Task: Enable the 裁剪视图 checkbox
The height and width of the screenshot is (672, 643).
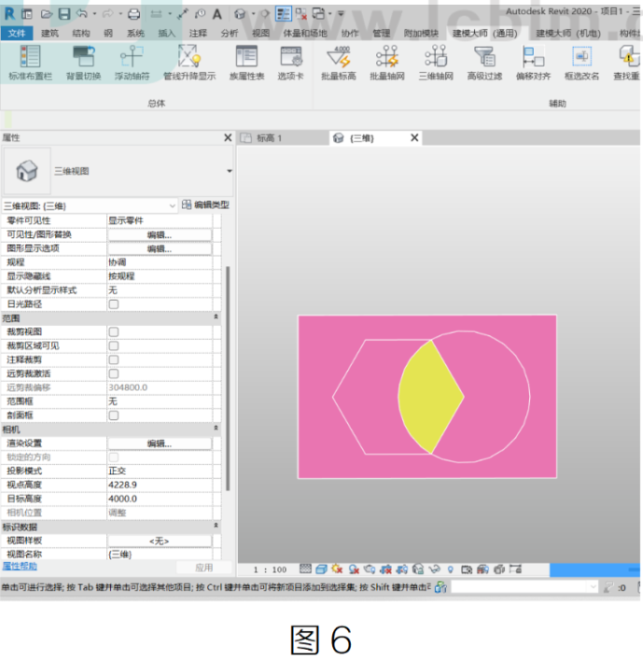Action: [x=114, y=331]
